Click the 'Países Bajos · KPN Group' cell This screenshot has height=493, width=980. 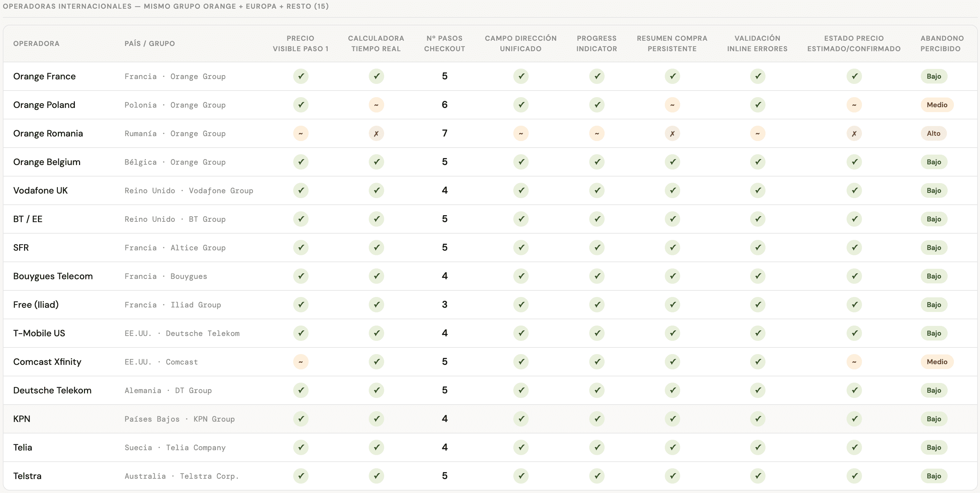point(180,419)
